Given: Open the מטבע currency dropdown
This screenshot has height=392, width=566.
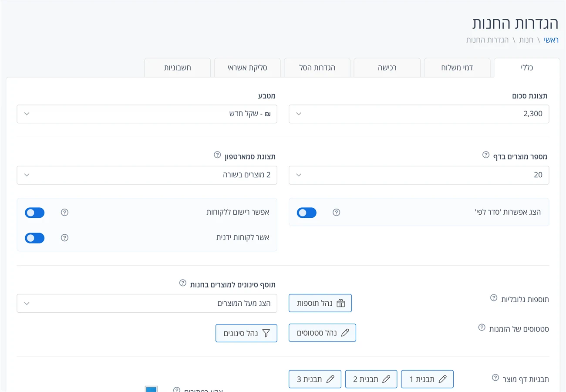Looking at the screenshot, I should point(147,114).
